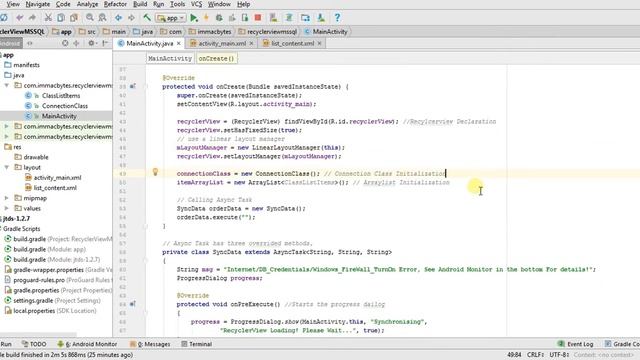Make Project with the green hammer icon
Screen dimensions: 640x360
147,18
